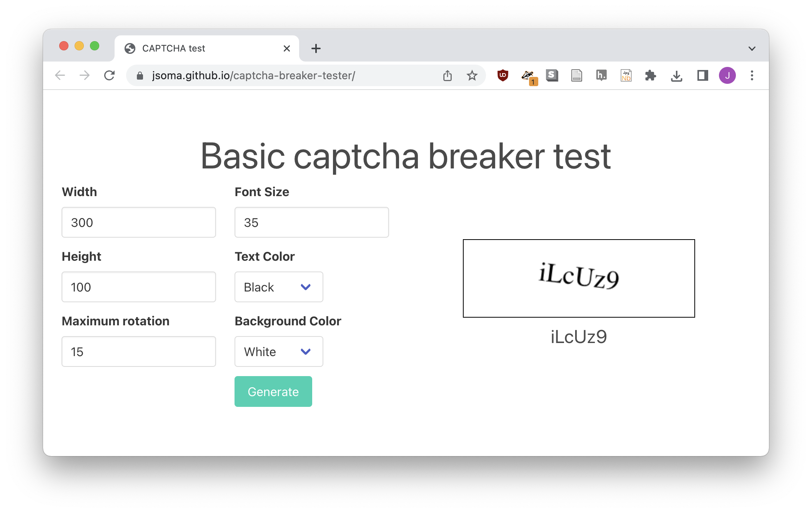
Task: Open a new tab with the plus button
Action: coord(315,48)
